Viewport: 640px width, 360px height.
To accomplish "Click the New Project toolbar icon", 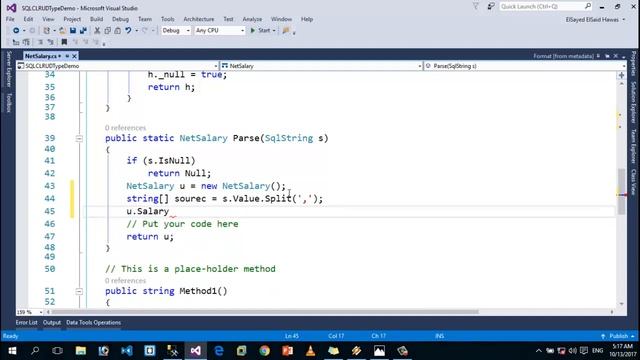I will (47, 31).
